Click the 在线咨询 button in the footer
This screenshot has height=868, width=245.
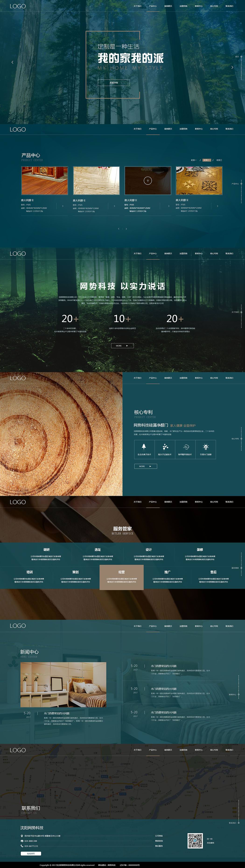(x=31, y=854)
